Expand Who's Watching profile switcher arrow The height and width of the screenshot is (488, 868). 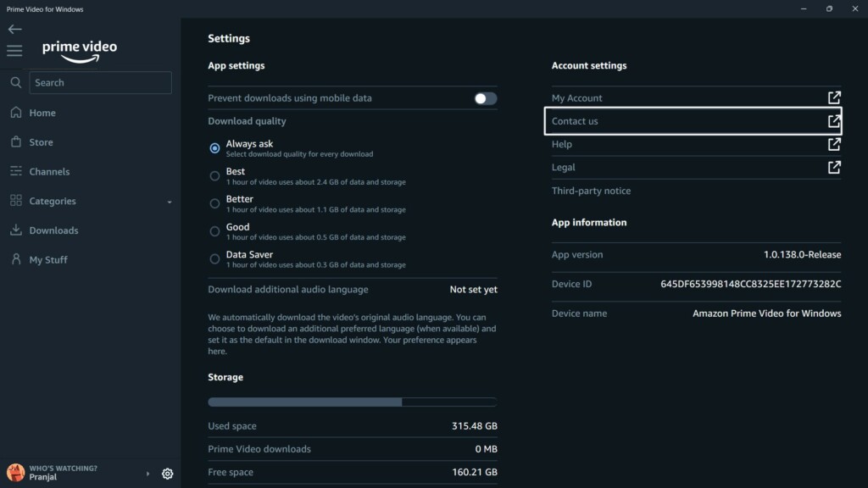[x=147, y=474]
